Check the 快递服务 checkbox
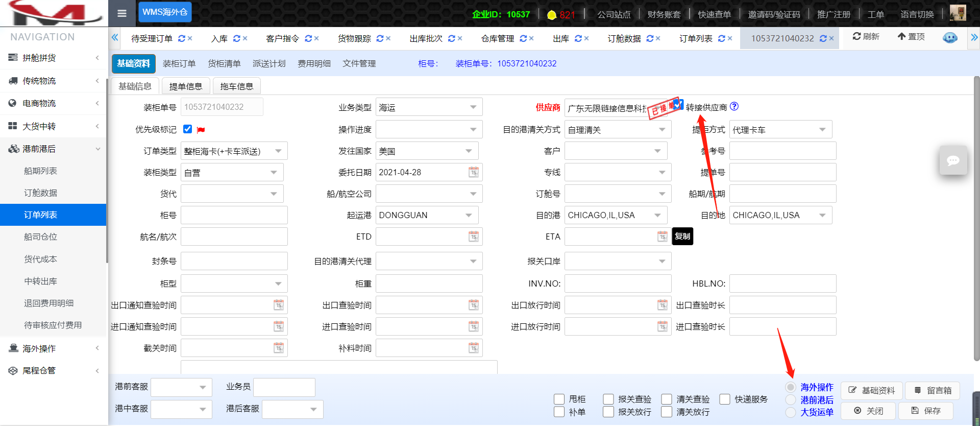 pyautogui.click(x=725, y=399)
